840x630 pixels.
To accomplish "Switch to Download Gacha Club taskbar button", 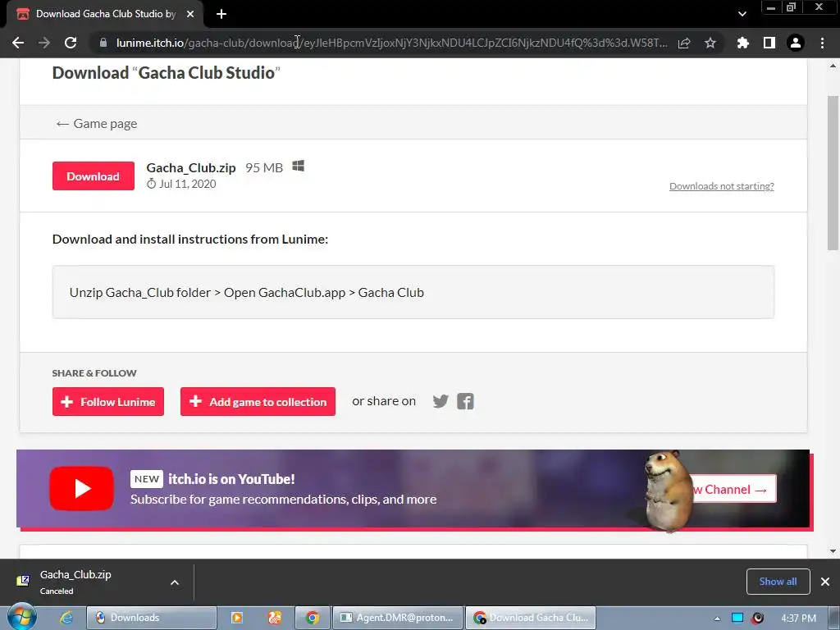I will tap(531, 618).
